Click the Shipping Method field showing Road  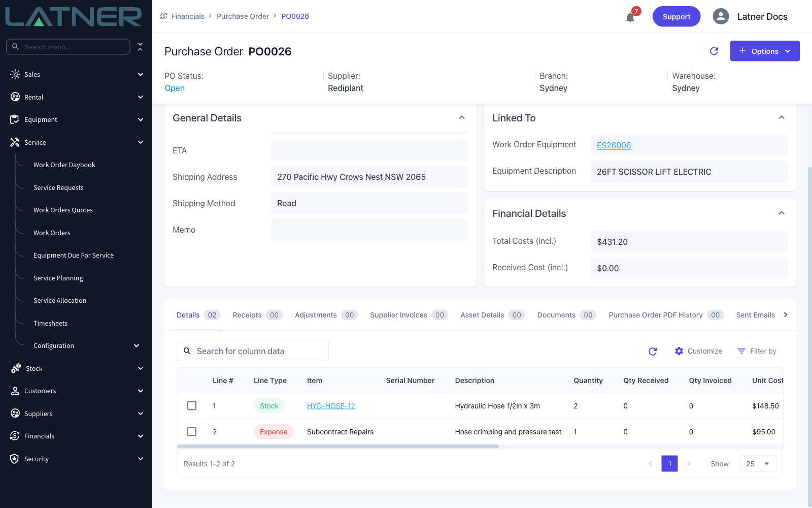tap(369, 203)
